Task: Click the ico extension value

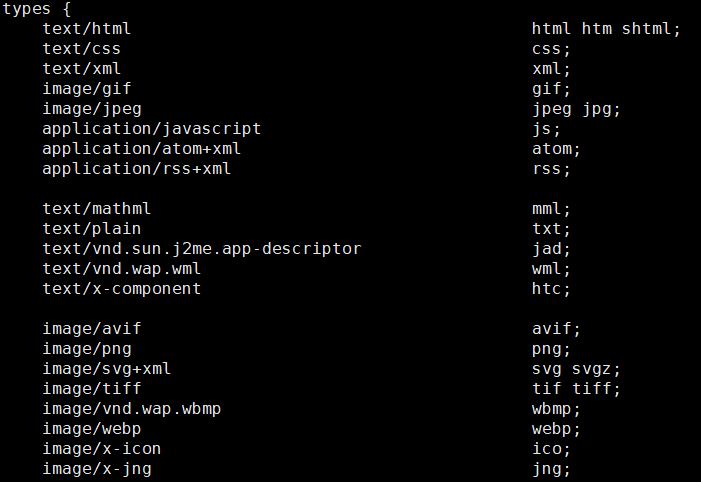Action: [546, 449]
